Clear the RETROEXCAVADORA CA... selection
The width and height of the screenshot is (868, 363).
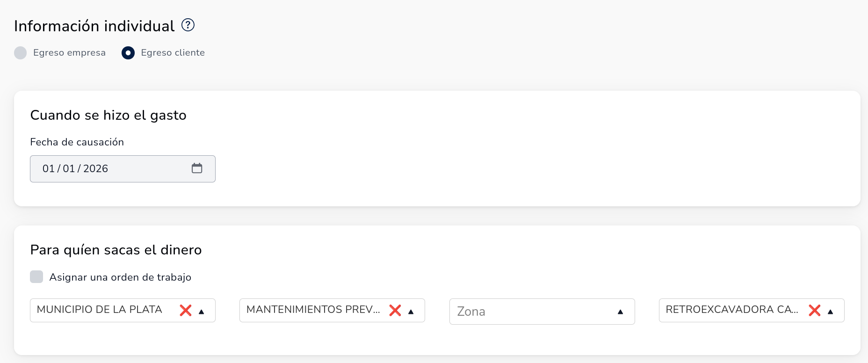coord(815,310)
